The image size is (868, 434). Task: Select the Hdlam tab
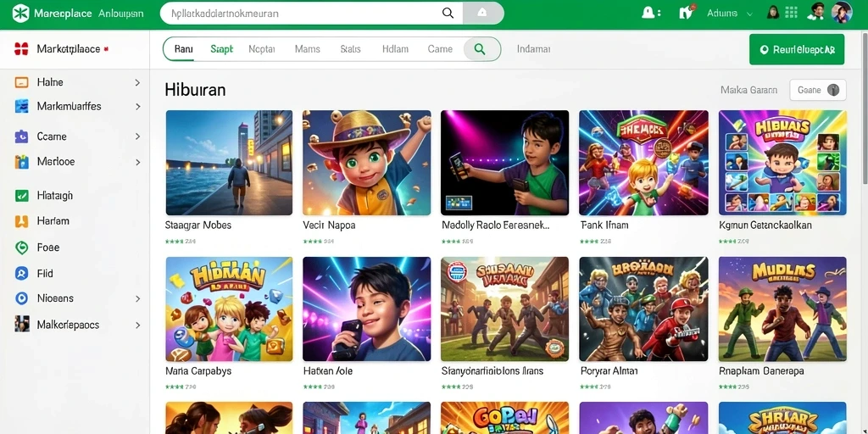tap(395, 49)
